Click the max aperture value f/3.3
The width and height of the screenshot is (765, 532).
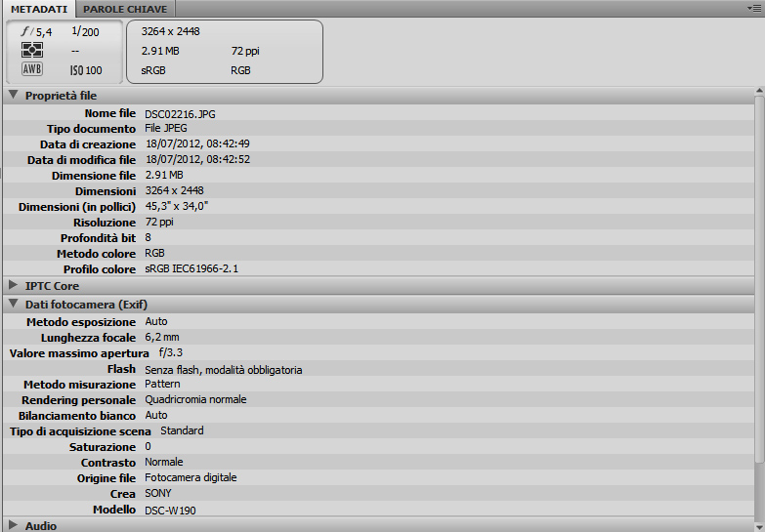coord(171,352)
